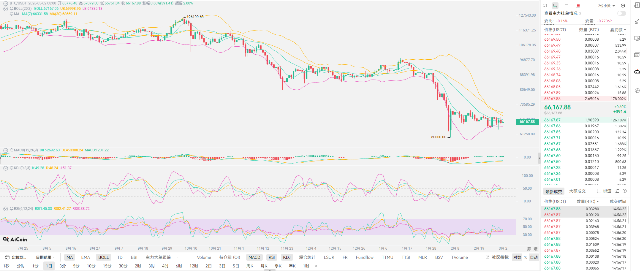Select the 4时 timeframe tab
Screen dimensions: 644x271
pyautogui.click(x=165, y=266)
